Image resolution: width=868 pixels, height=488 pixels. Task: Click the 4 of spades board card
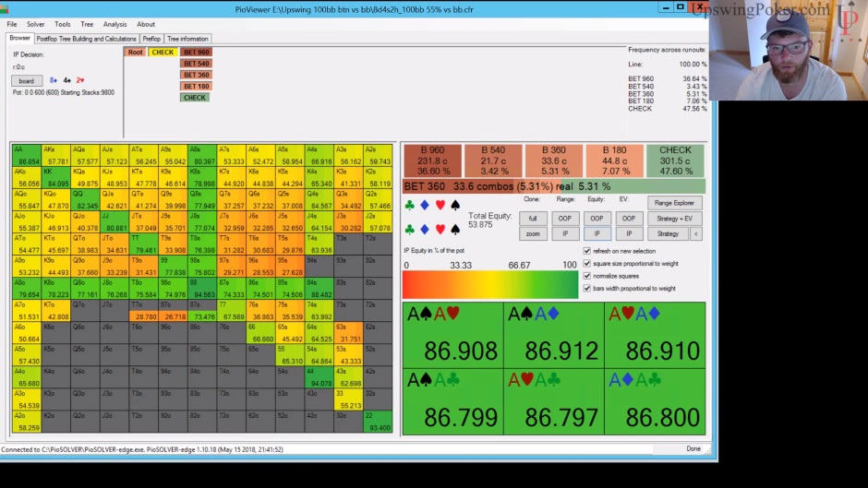pos(67,80)
